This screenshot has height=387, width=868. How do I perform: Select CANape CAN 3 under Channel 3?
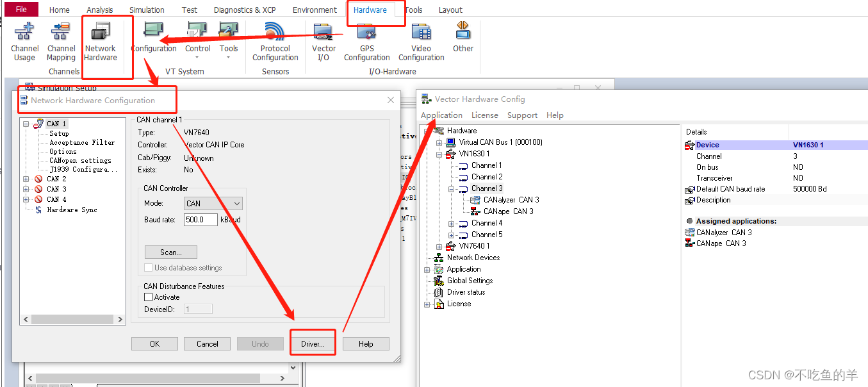508,211
